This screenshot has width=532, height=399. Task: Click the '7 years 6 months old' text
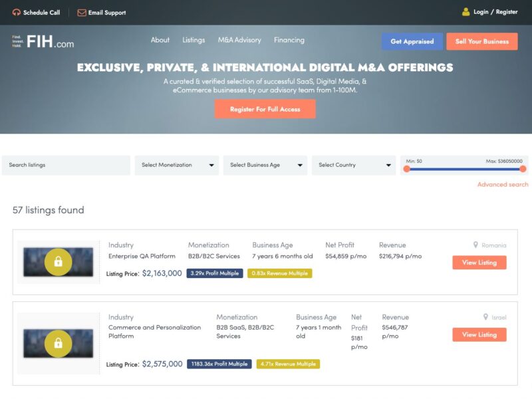point(282,256)
